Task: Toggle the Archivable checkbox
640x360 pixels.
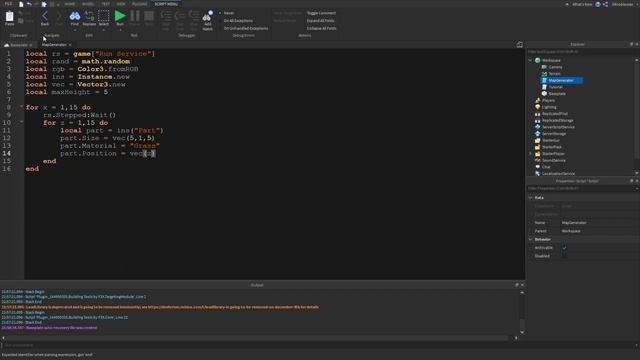Action: click(x=564, y=248)
